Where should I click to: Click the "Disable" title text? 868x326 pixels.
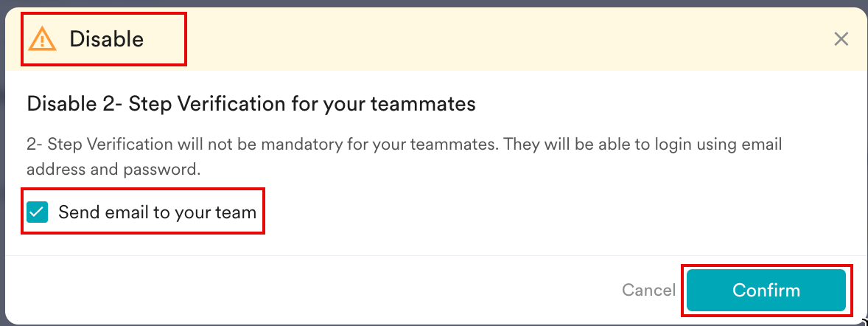[x=106, y=39]
